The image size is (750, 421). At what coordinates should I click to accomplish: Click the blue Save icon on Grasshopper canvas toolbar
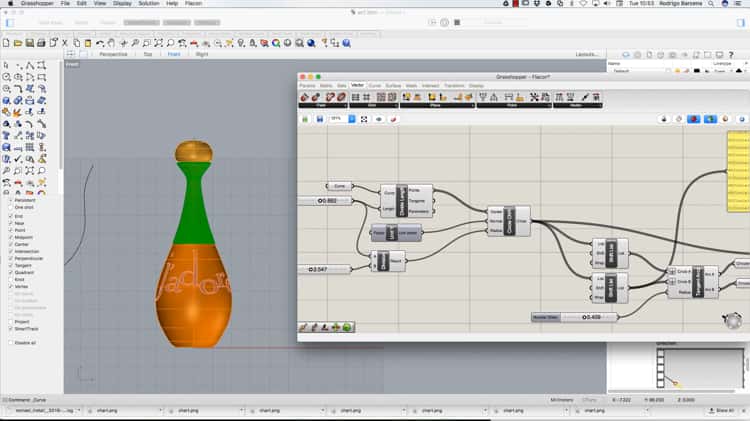[x=320, y=119]
